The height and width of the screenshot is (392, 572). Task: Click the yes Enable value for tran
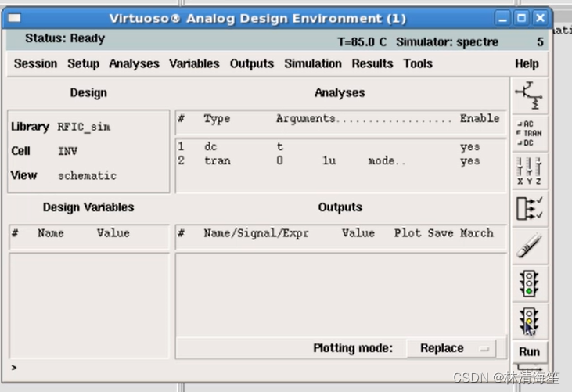469,161
